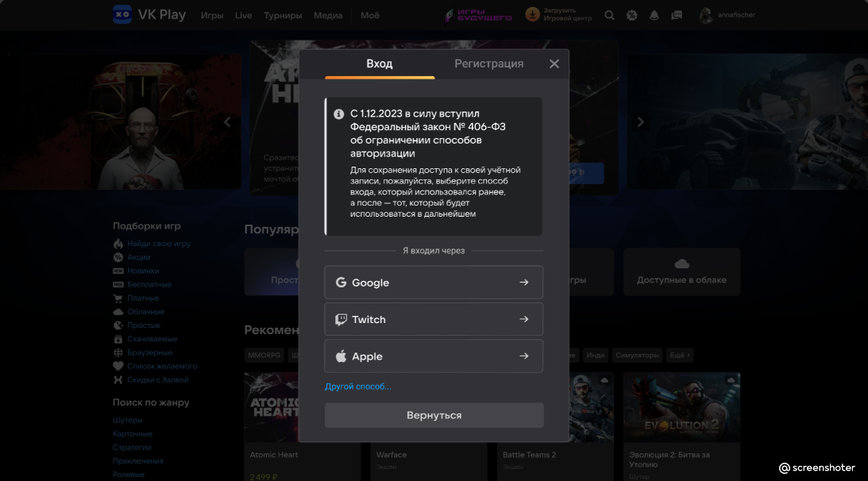Open the Медиа menu item

coord(328,16)
